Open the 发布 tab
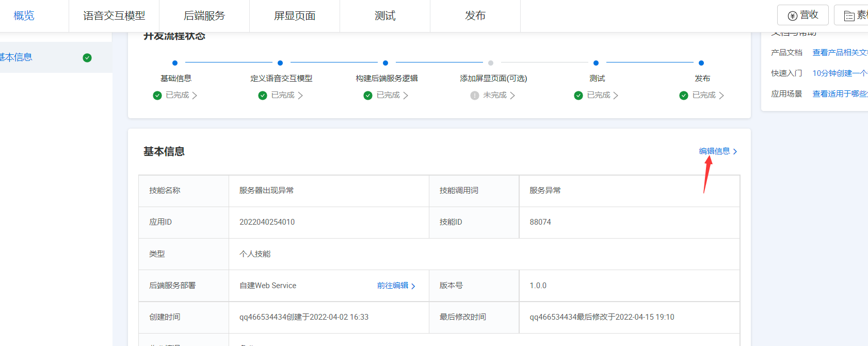Screen dimensions: 868x346 pos(475,15)
